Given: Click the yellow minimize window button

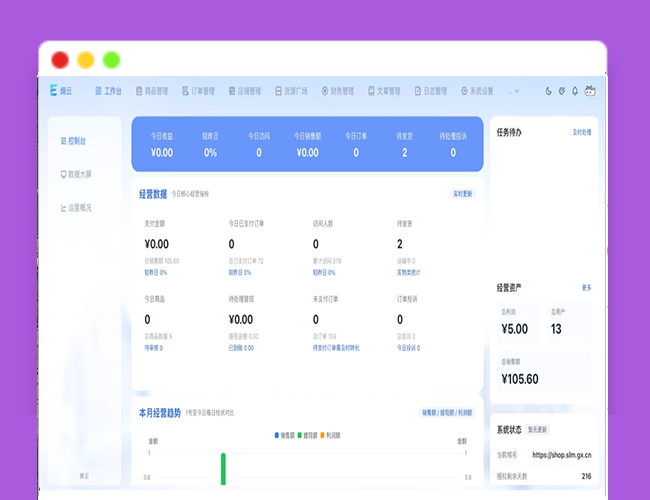Looking at the screenshot, I should tap(86, 60).
